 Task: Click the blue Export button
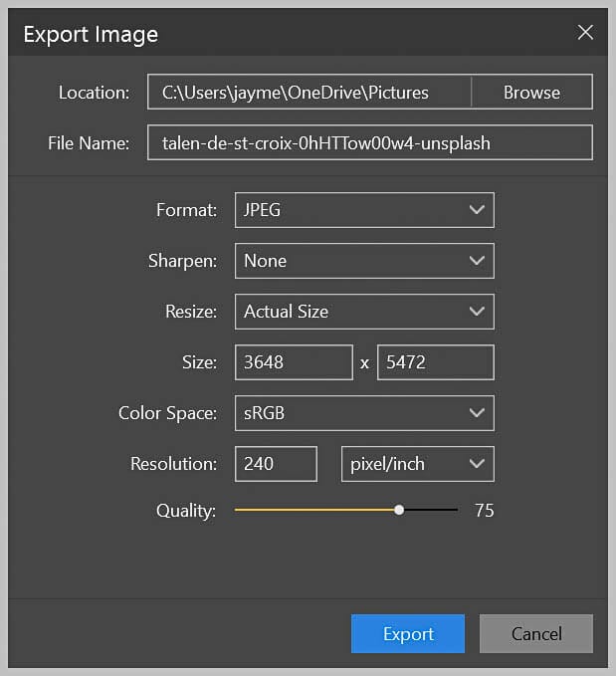[x=408, y=634]
